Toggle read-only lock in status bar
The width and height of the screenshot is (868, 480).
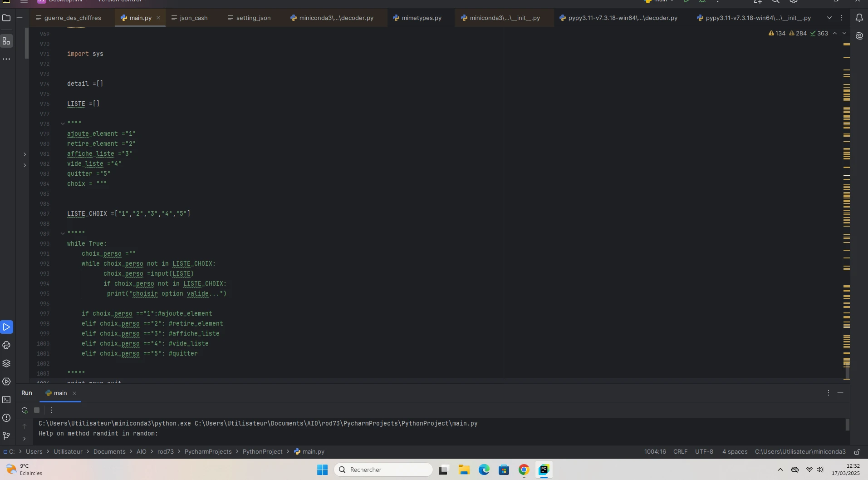[x=857, y=452]
